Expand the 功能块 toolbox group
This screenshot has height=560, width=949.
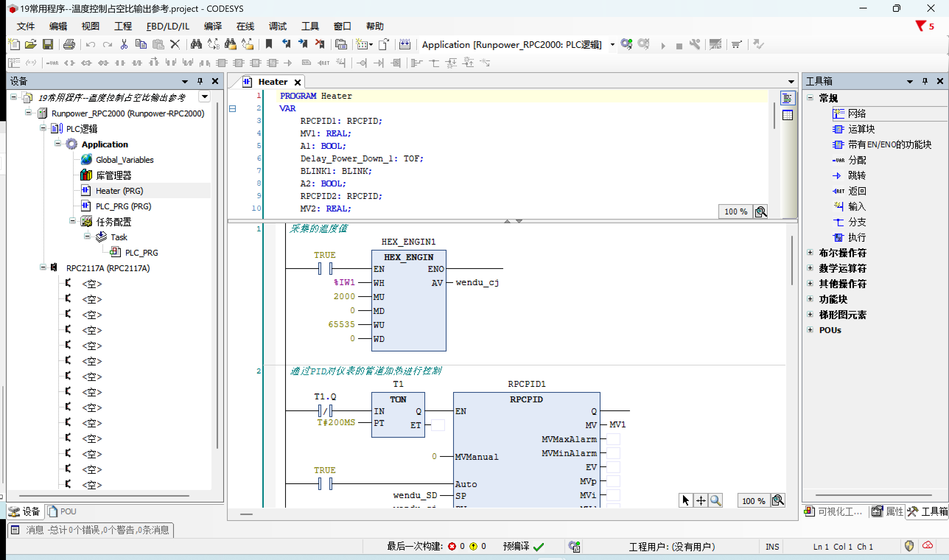(x=810, y=299)
